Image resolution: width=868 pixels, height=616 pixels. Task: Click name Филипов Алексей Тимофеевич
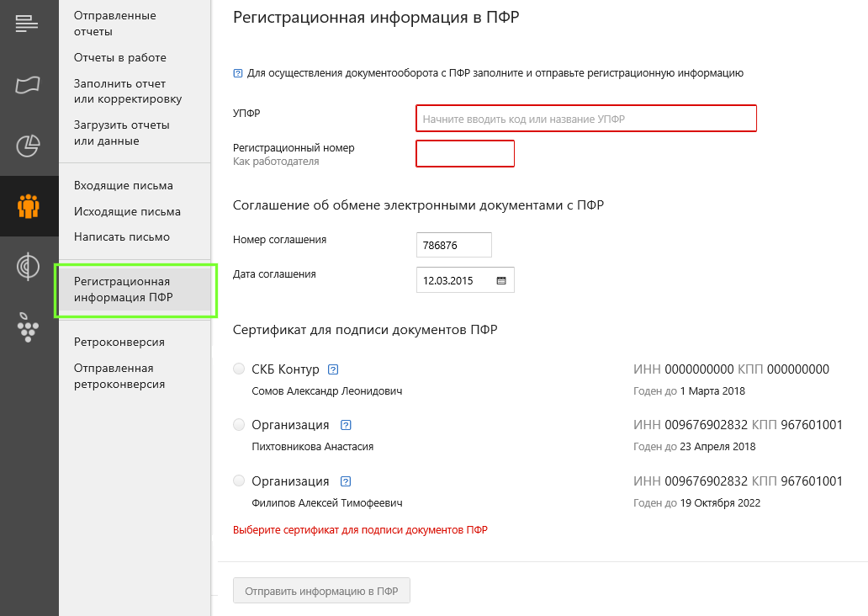click(327, 503)
